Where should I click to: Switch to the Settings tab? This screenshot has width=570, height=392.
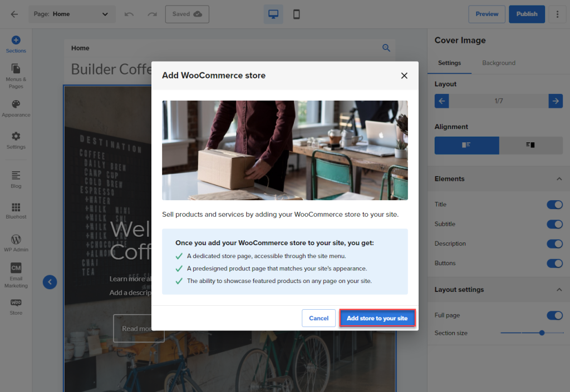point(449,63)
